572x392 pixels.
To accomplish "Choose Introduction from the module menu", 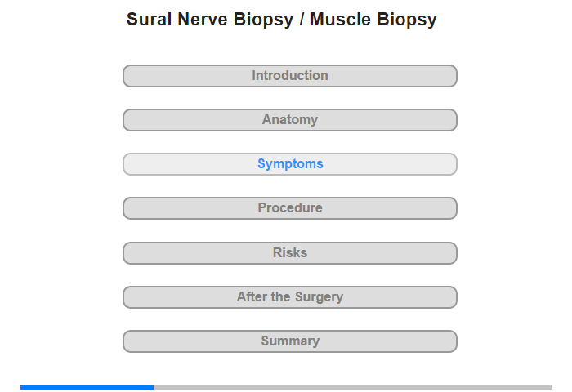I will point(290,76).
